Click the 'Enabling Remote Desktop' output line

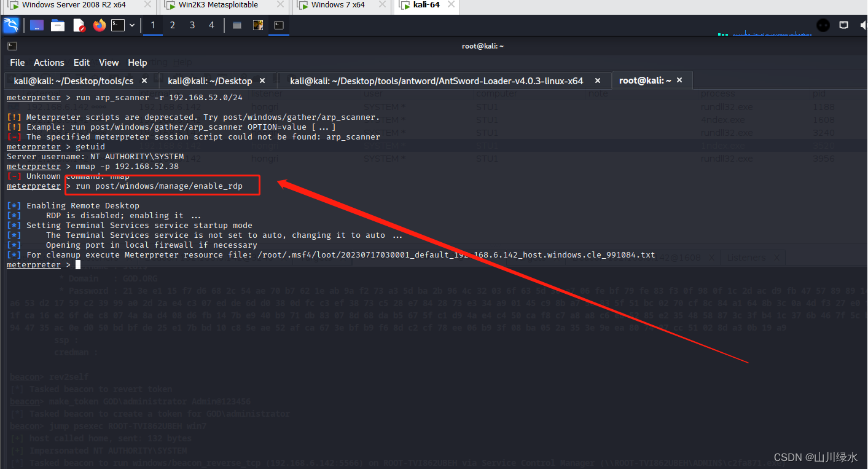(73, 205)
